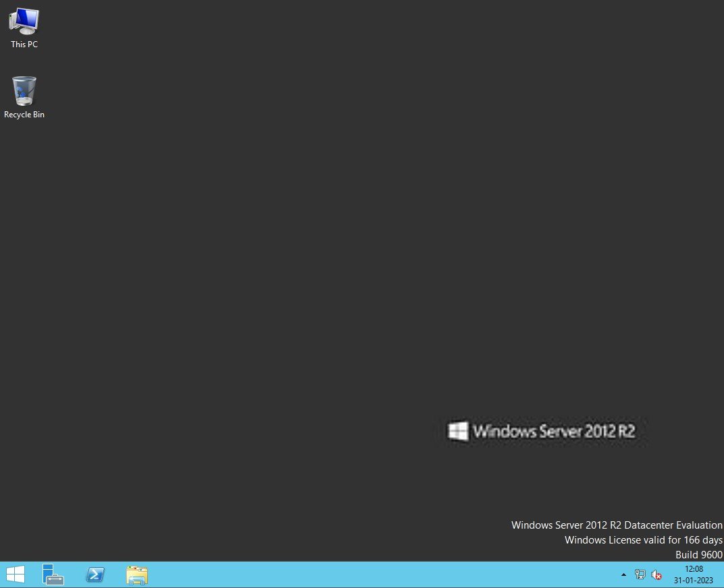724x588 pixels.
Task: Open File Explorer from the taskbar
Action: 137,575
